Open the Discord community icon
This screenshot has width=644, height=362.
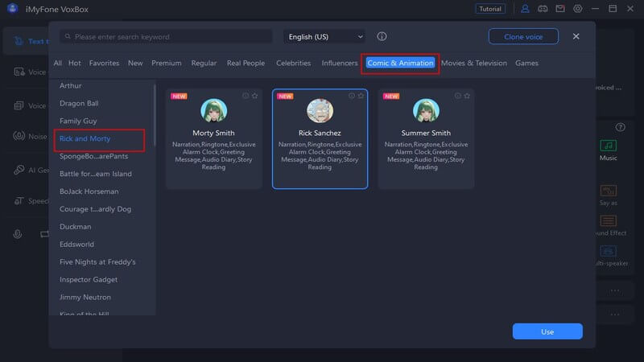point(543,9)
